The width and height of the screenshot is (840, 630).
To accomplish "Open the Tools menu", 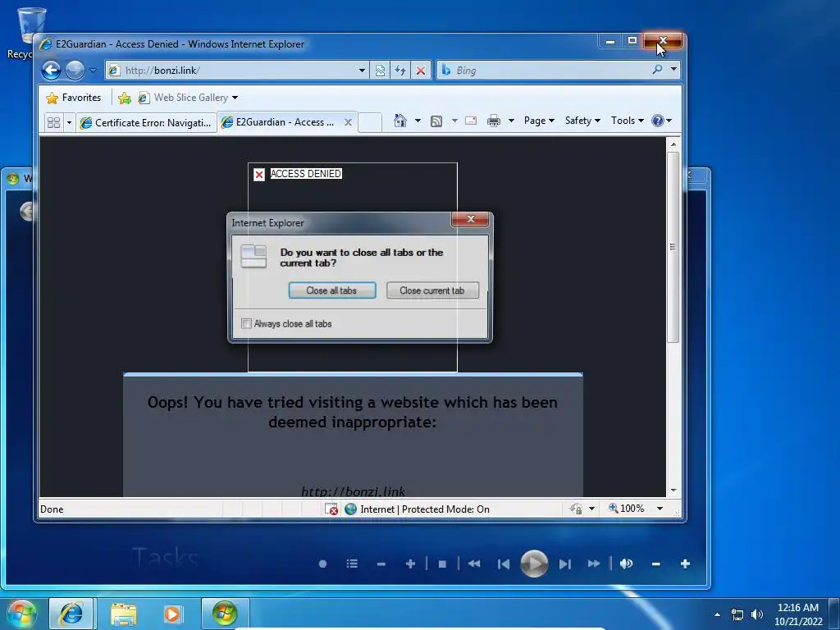I will [x=627, y=121].
